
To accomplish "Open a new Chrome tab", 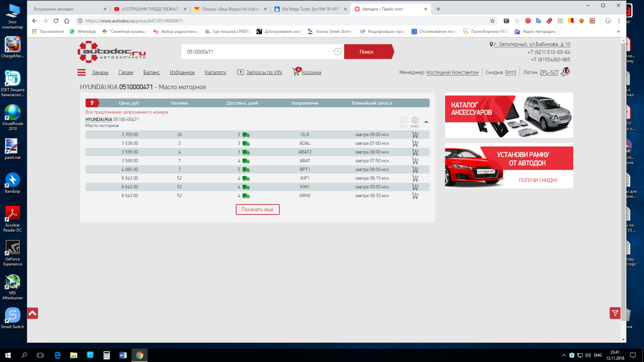I will pos(438,9).
